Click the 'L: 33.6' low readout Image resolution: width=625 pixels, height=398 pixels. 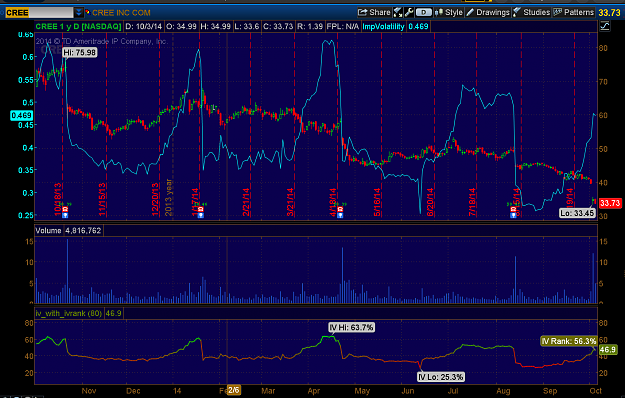(246, 27)
